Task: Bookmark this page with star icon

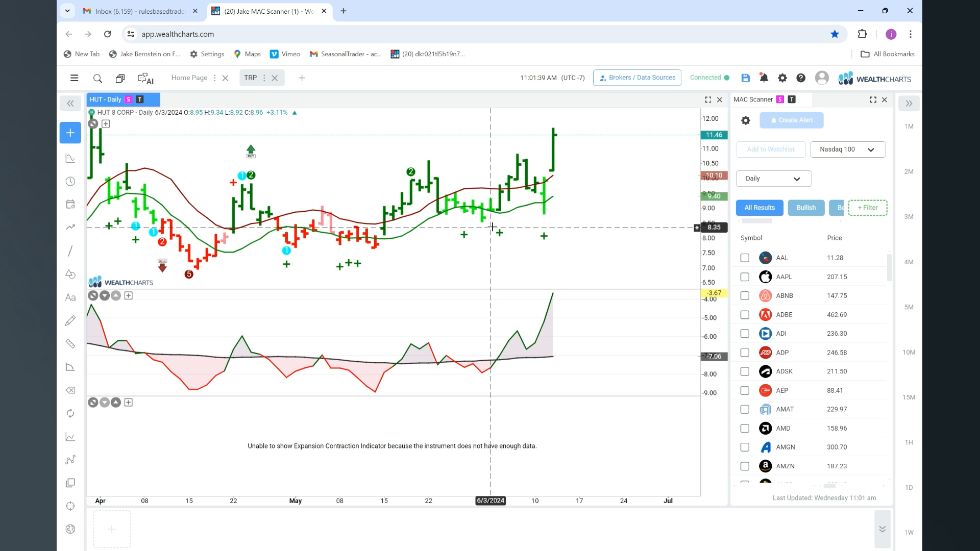Action: click(835, 34)
